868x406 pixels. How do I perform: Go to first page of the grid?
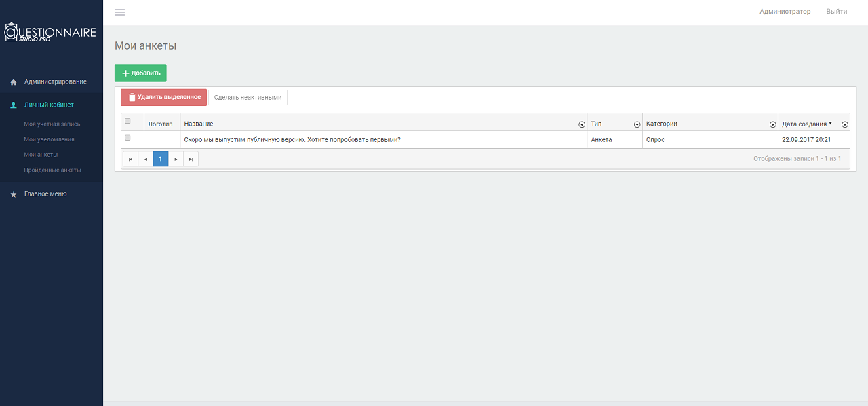[130, 159]
